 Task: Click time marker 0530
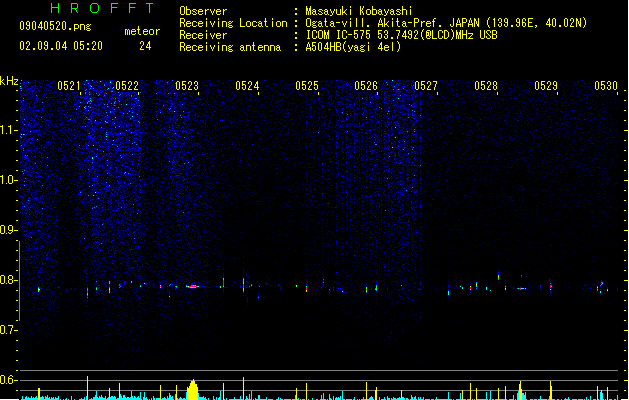tap(606, 86)
